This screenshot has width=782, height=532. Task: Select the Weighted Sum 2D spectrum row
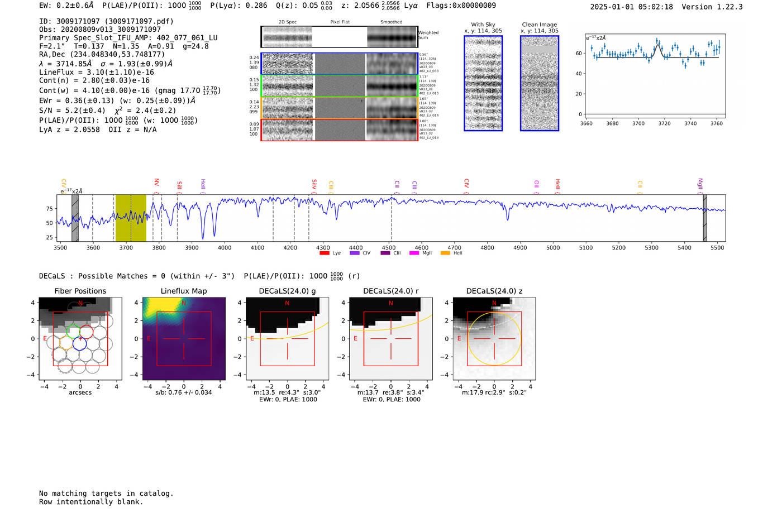339,37
